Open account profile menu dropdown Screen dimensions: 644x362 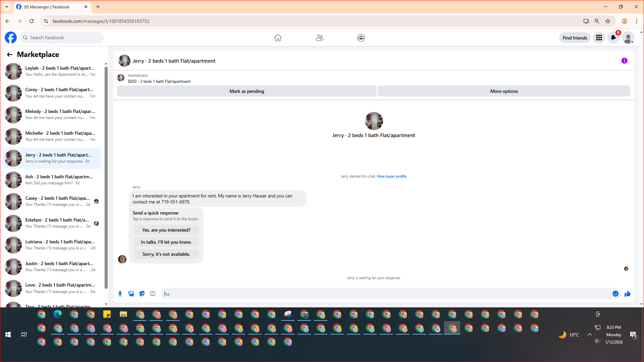tap(628, 38)
